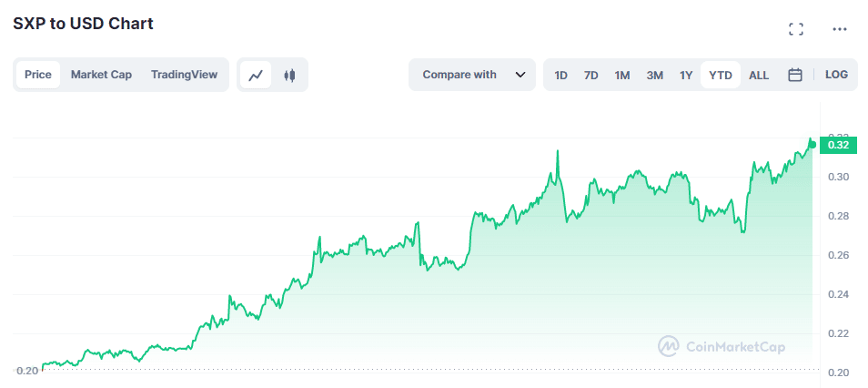Click the SXP to USD Chart heading
This screenshot has width=868, height=388.
(x=83, y=24)
